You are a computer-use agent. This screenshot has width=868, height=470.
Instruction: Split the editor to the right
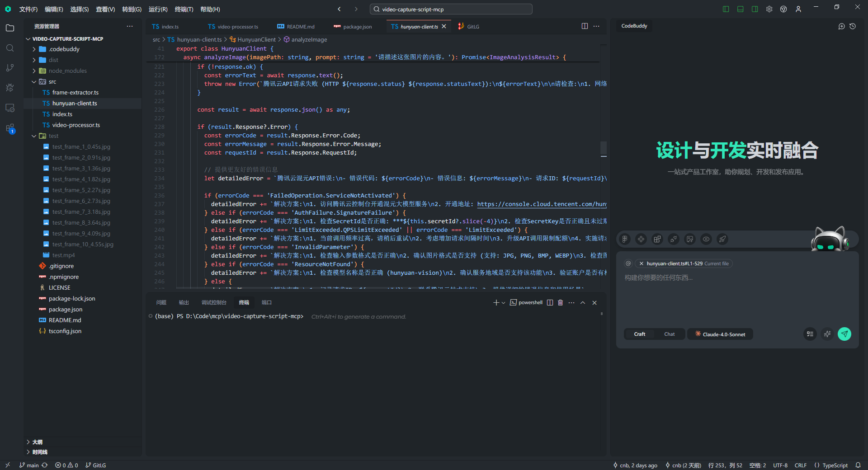pyautogui.click(x=585, y=26)
